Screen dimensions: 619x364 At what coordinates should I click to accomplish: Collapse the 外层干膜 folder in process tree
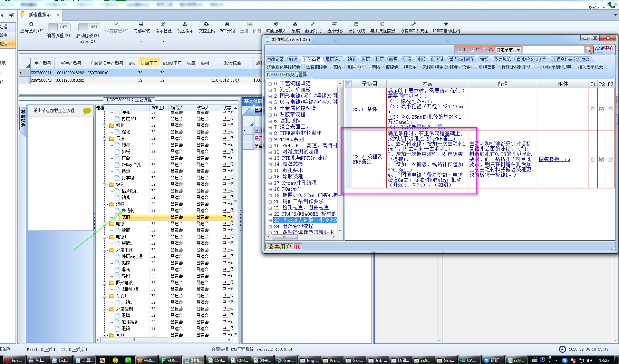pyautogui.click(x=104, y=250)
